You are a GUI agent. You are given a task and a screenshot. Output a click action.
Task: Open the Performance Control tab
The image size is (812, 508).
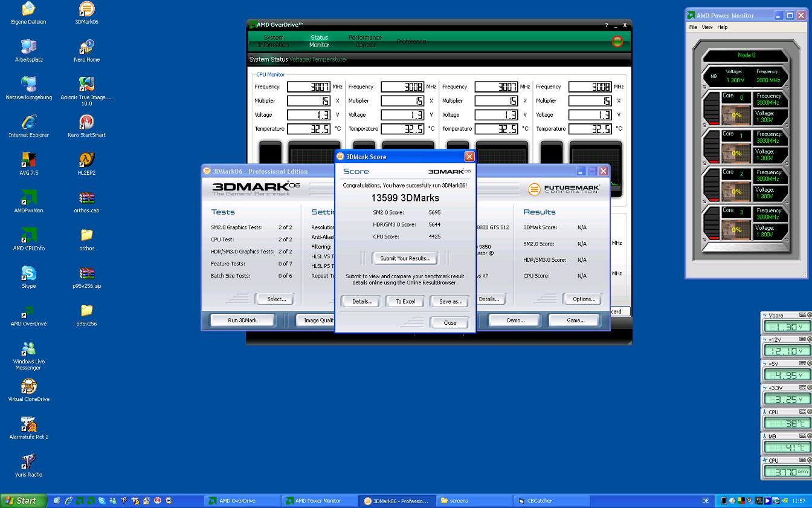point(365,41)
